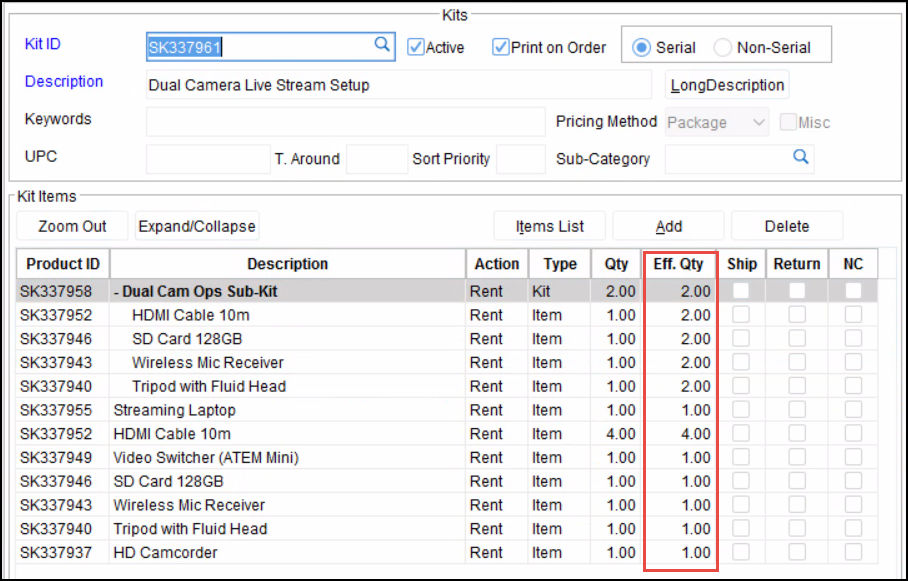Click the UPC text field
Viewport: 908px width, 581px height.
[x=207, y=159]
